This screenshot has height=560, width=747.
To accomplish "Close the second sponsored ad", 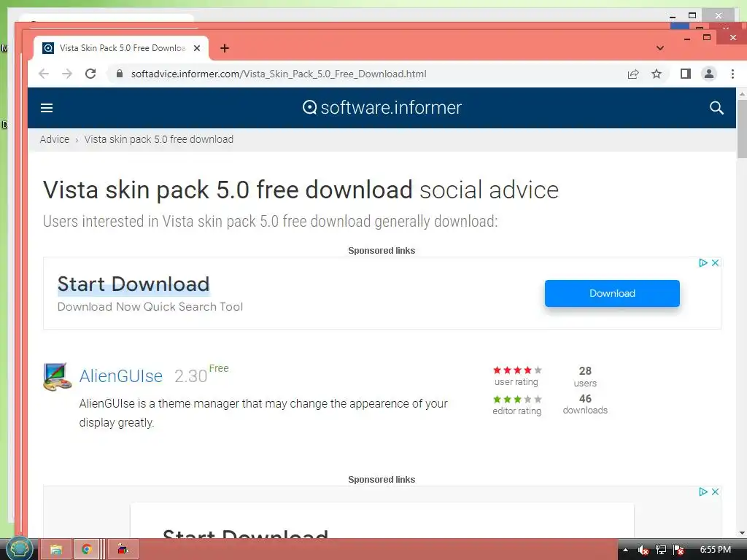I will click(715, 492).
